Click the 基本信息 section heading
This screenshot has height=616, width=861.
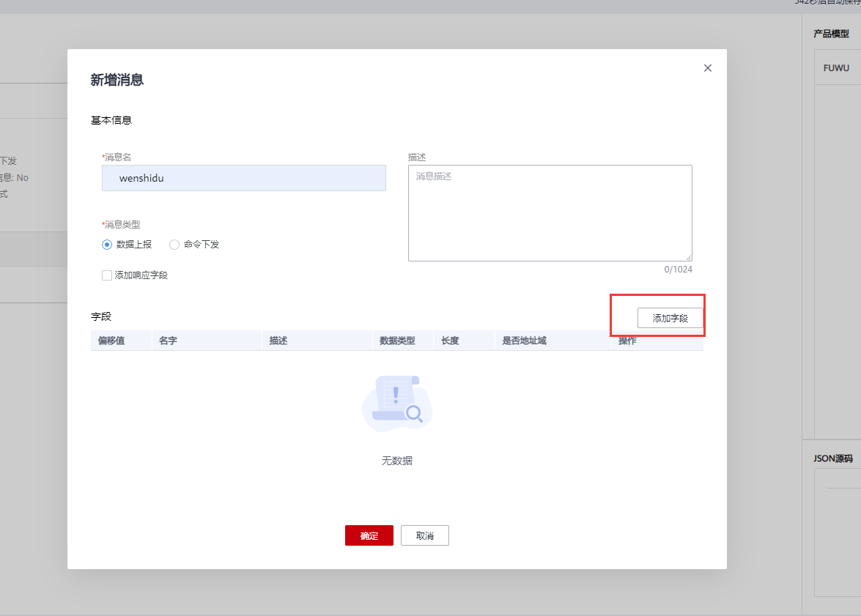[111, 120]
